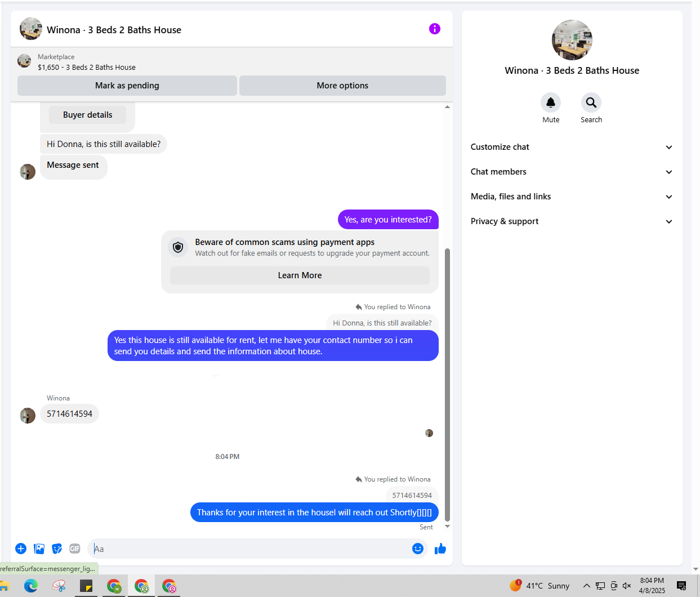Viewport: 700px width, 597px height.
Task: Click the network tray icon
Action: (x=600, y=586)
